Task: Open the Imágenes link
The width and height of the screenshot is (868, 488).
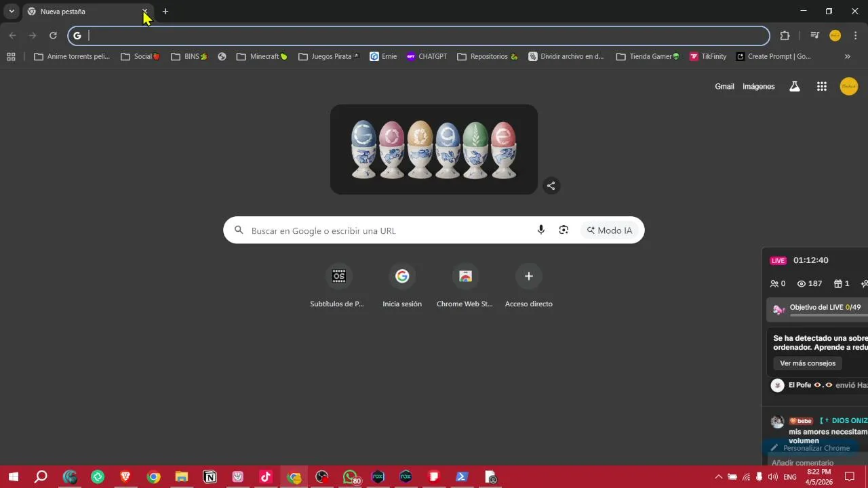Action: [759, 87]
